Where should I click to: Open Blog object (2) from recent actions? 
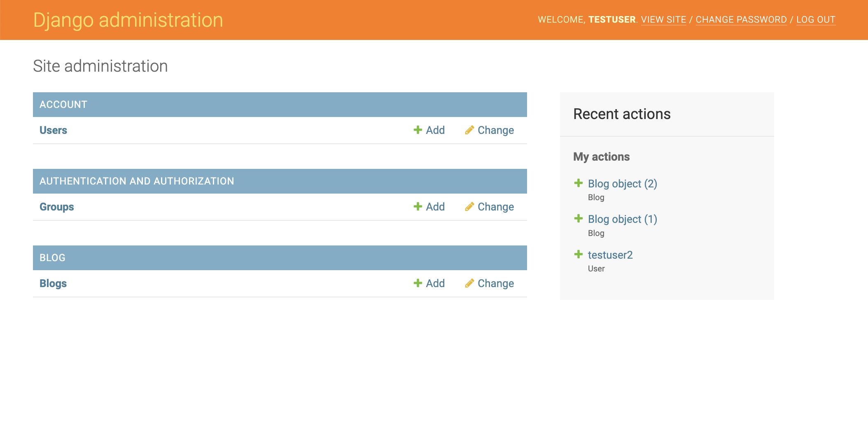pos(622,184)
